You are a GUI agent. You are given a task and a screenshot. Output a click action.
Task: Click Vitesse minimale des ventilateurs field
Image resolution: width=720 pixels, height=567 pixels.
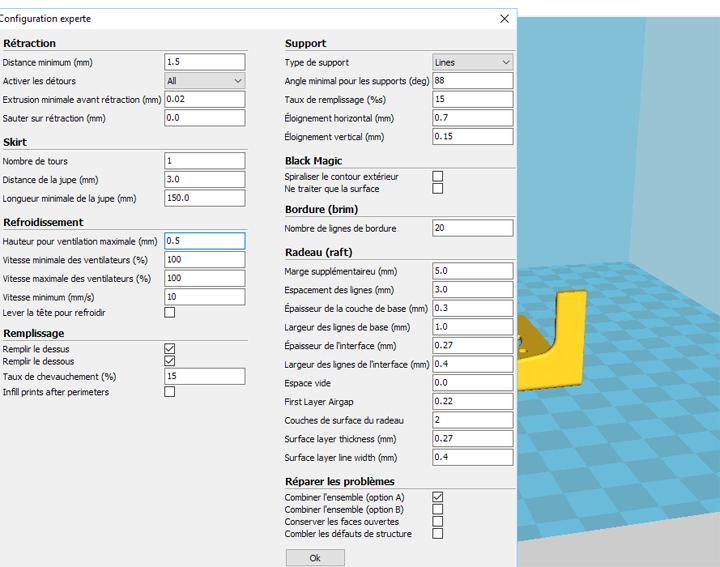(x=205, y=259)
